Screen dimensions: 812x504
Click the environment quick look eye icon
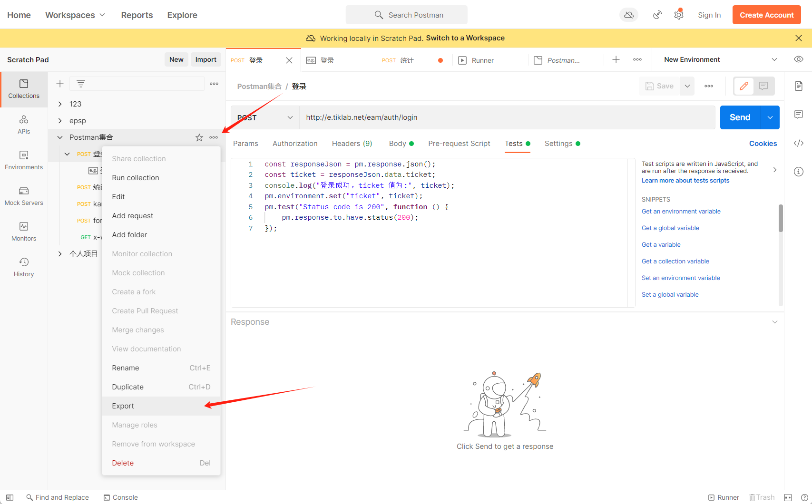coord(799,59)
